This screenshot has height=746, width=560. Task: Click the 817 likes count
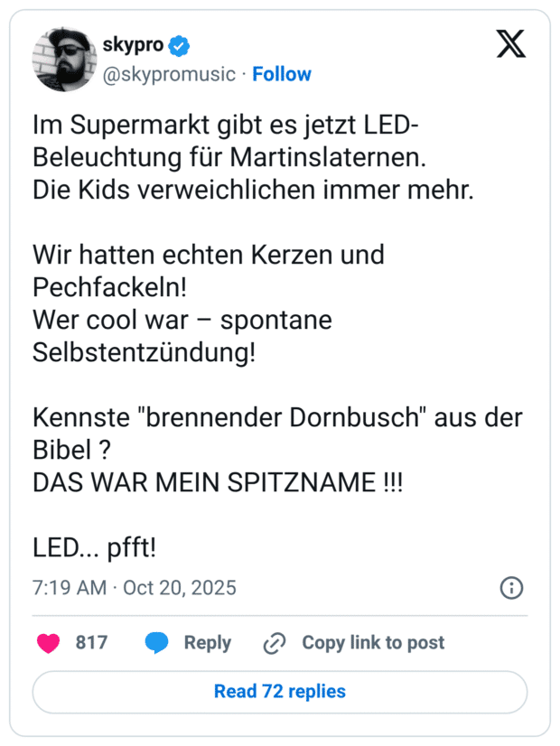point(91,643)
